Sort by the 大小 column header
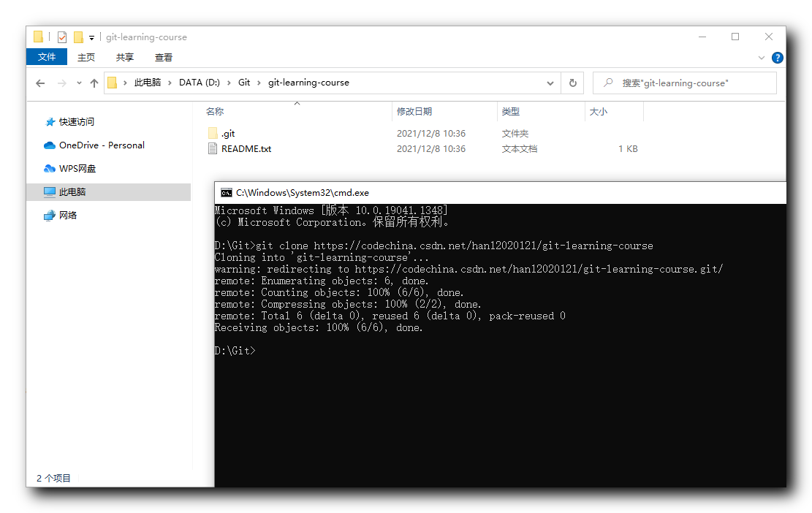The height and width of the screenshot is (513, 812). point(598,111)
